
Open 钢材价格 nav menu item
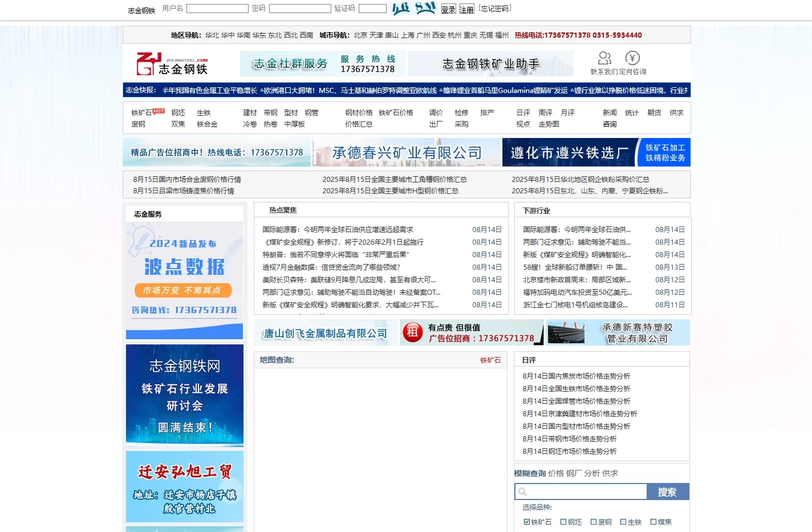tap(359, 113)
